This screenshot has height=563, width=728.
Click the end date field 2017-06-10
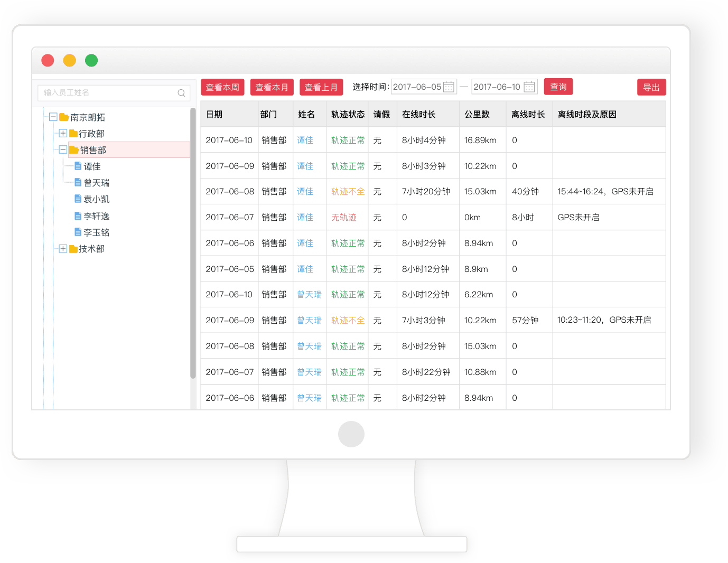coord(505,87)
